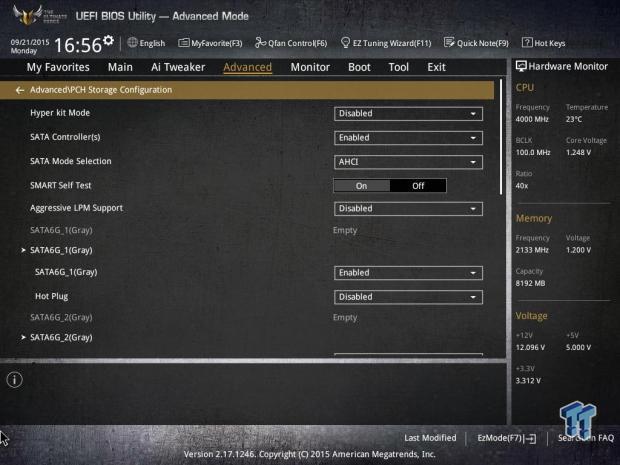The height and width of the screenshot is (465, 620).
Task: Open the English language globe selector
Action: [x=146, y=43]
